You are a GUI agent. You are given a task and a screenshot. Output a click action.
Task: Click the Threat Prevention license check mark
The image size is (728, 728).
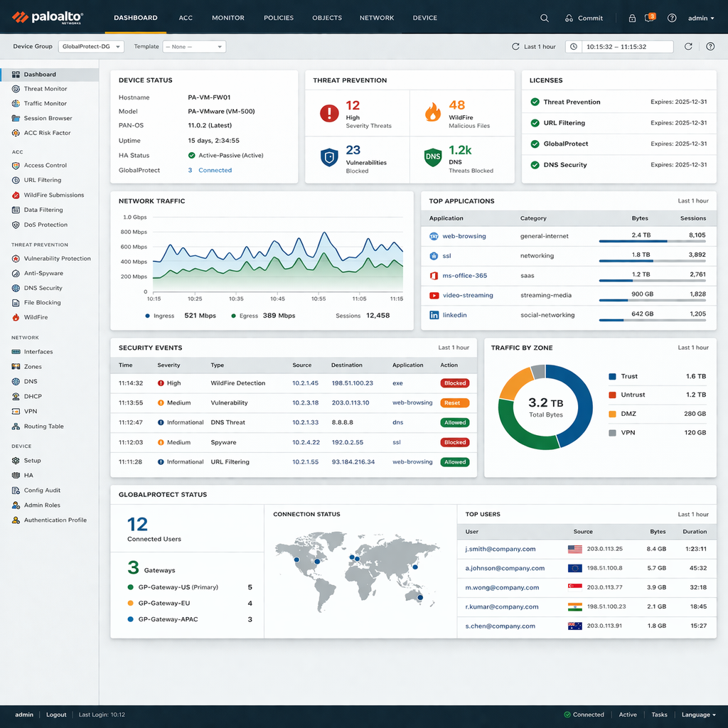535,102
